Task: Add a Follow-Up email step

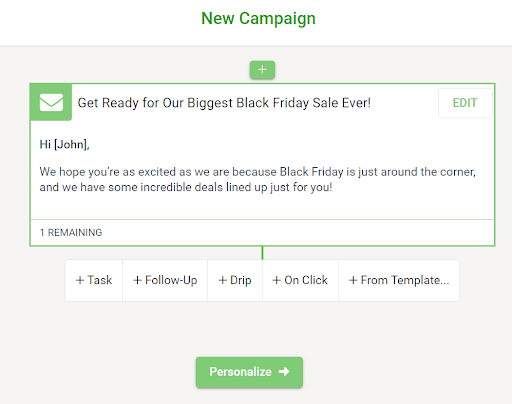Action: (x=165, y=280)
